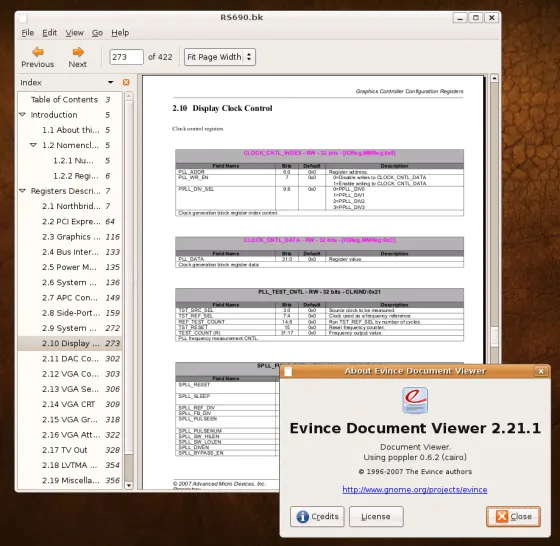This screenshot has height=546, width=560.
Task: Go to the Previous page arrow
Action: [x=38, y=57]
